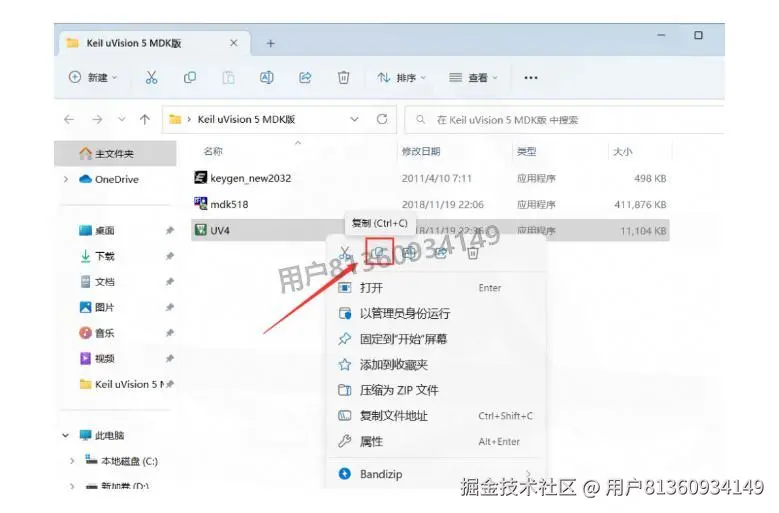Collapse the 此电脑 (This PC) node
This screenshot has width=779, height=513.
click(x=65, y=436)
